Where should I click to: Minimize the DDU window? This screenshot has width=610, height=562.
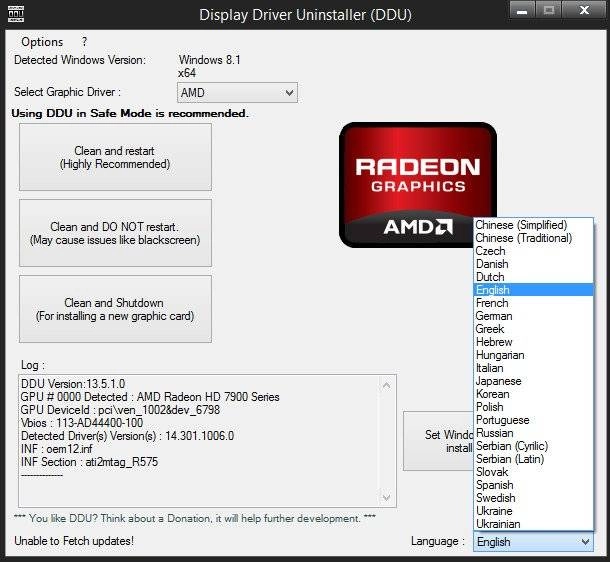522,11
